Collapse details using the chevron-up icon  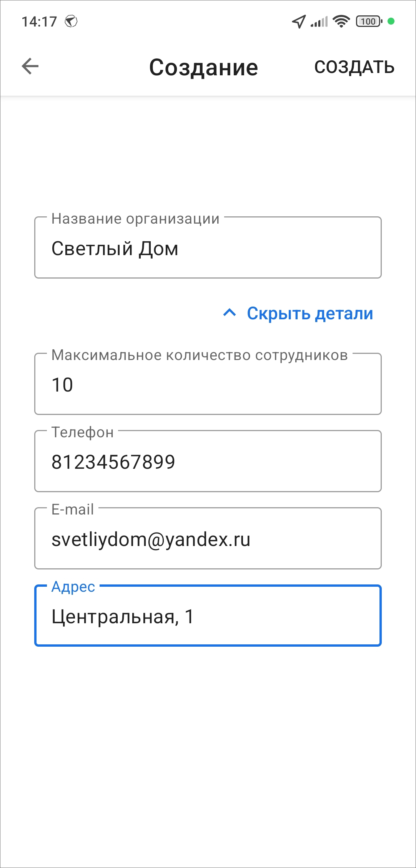[230, 313]
